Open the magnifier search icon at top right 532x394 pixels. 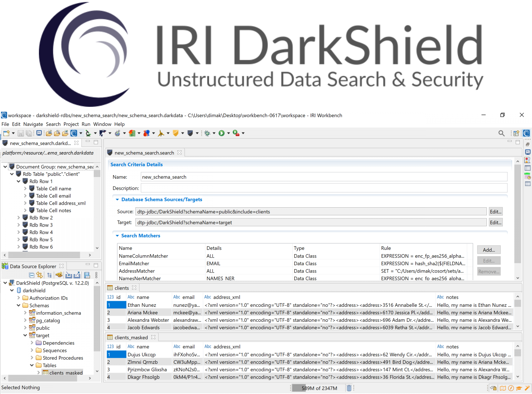point(501,133)
